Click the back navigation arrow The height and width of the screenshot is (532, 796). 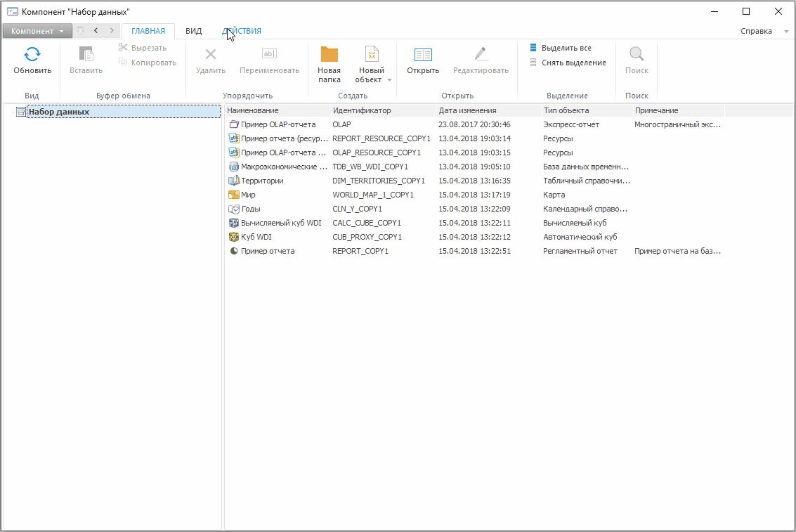[x=96, y=30]
